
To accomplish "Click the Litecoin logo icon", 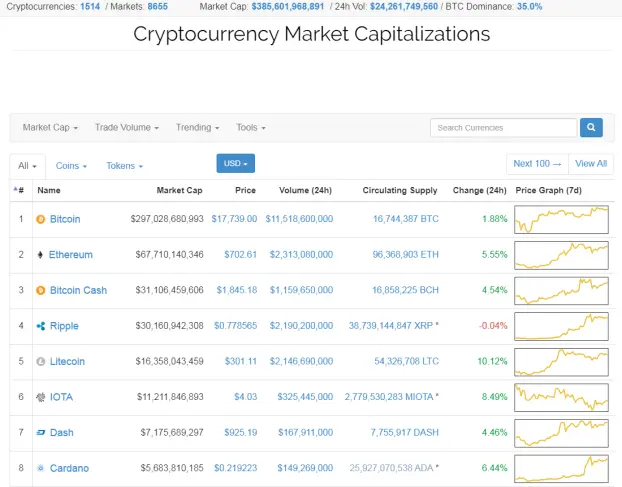I will point(40,361).
